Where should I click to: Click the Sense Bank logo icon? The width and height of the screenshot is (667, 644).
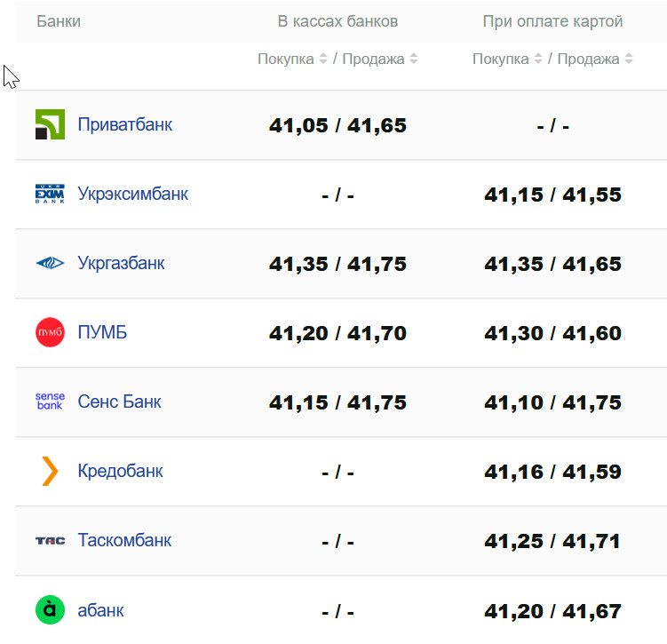pos(50,402)
